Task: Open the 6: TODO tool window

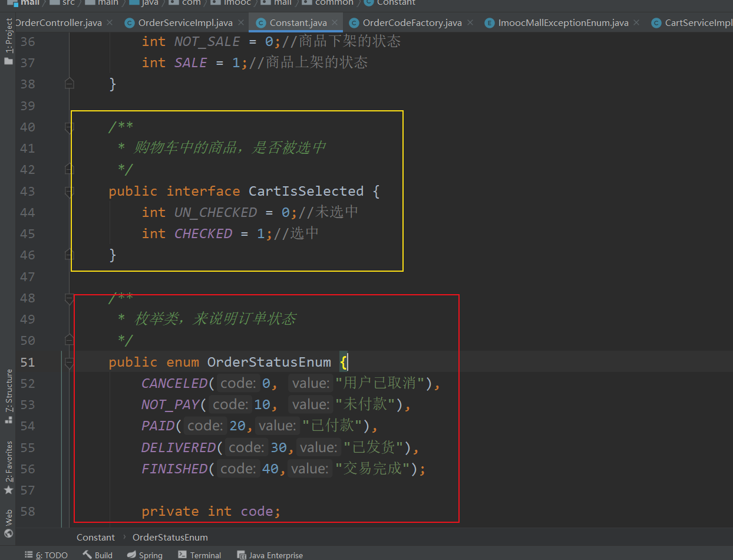Action: point(46,555)
